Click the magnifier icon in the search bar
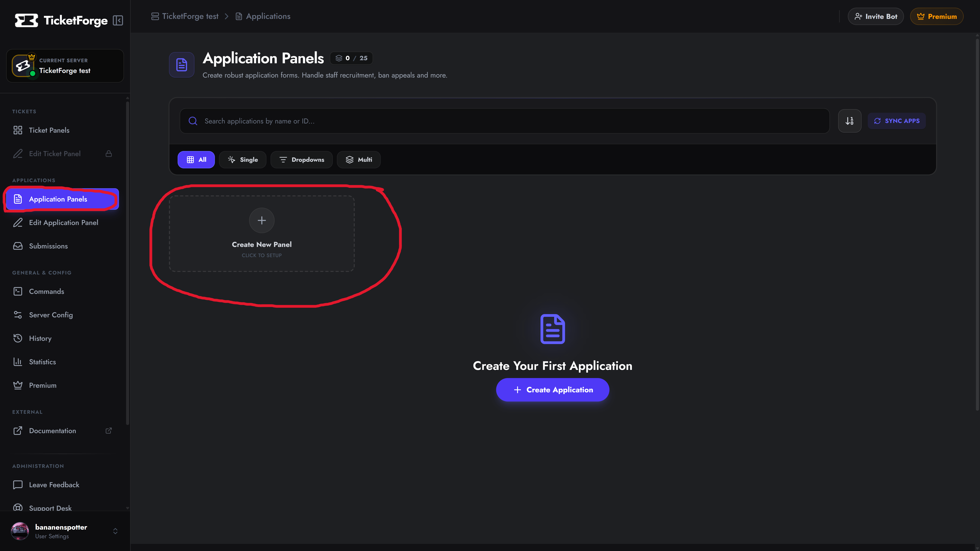The width and height of the screenshot is (980, 551). pyautogui.click(x=193, y=121)
